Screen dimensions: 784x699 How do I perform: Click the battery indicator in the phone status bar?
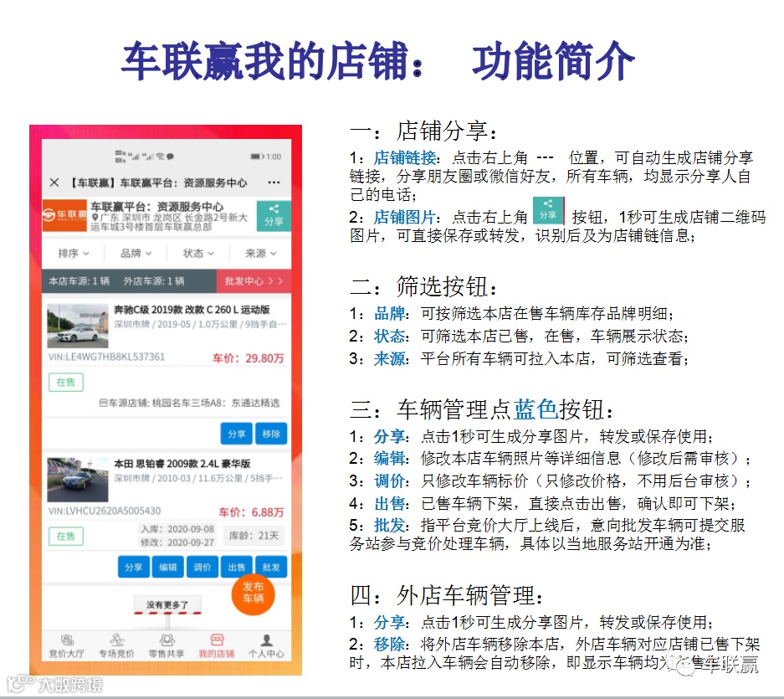point(258,157)
